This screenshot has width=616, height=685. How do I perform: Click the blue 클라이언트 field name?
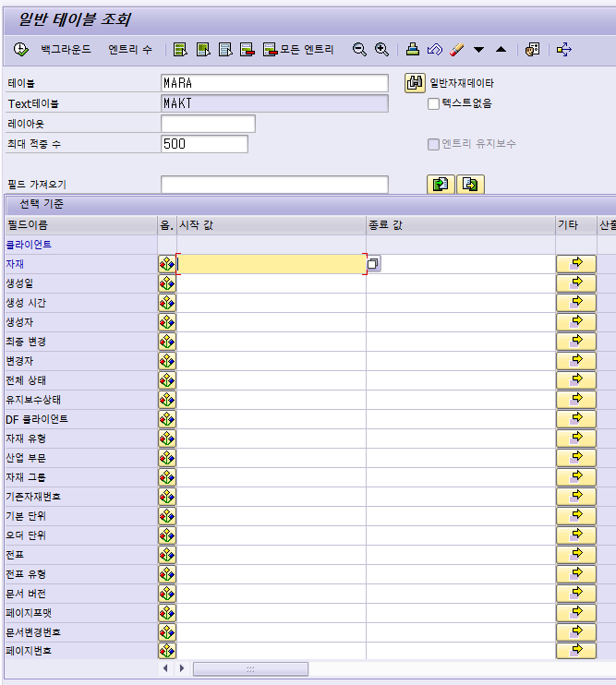pos(29,245)
